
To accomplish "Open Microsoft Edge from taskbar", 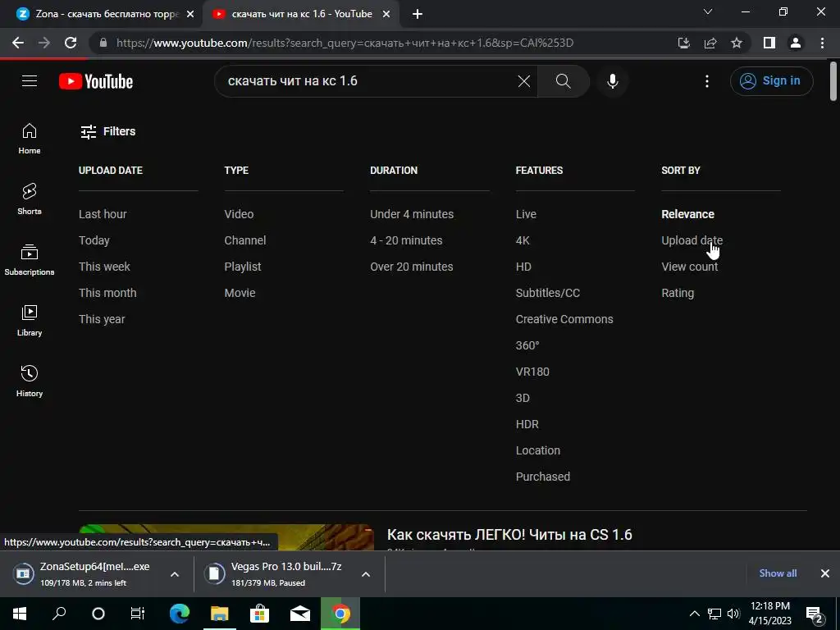I will (x=180, y=614).
